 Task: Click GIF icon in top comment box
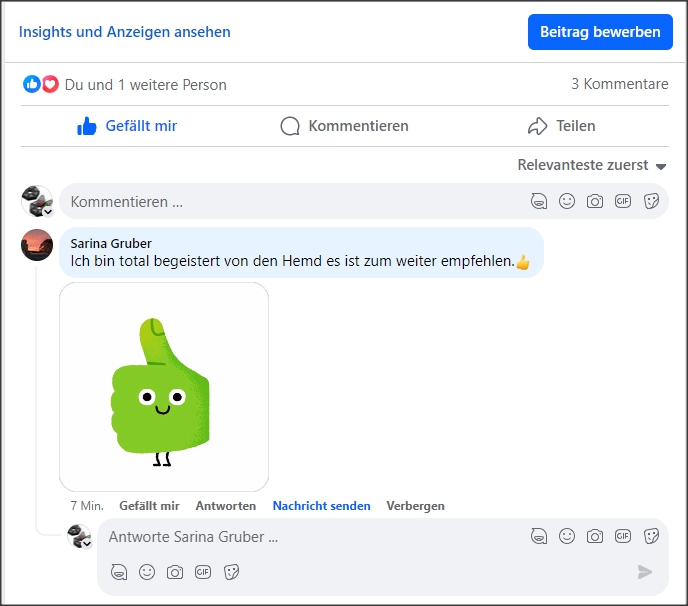623,201
